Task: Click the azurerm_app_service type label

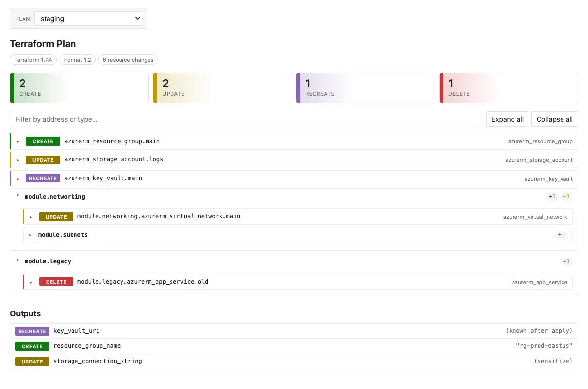Action: coord(539,282)
